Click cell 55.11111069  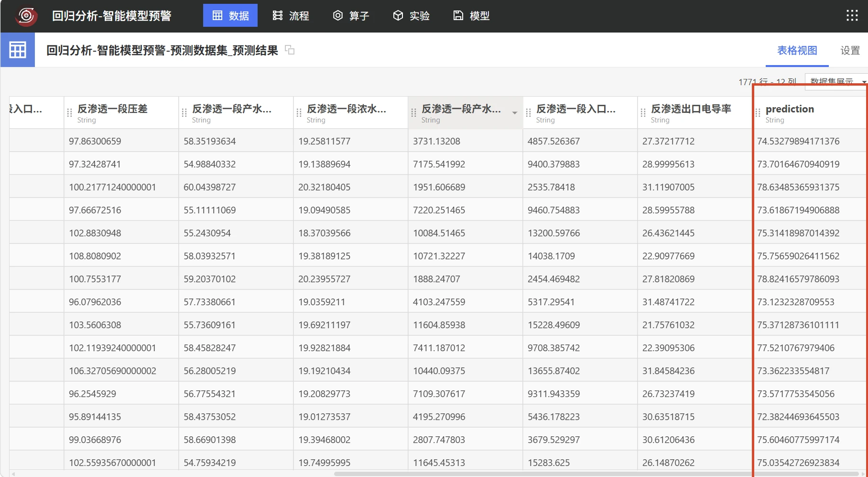236,210
